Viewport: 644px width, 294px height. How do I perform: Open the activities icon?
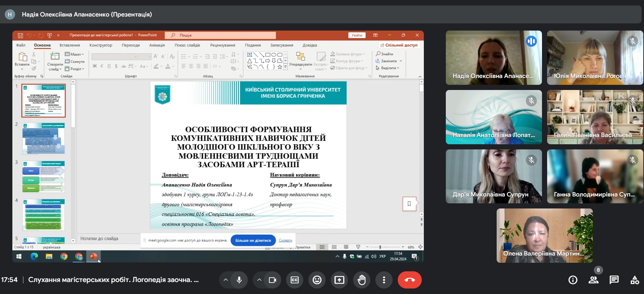[634, 280]
